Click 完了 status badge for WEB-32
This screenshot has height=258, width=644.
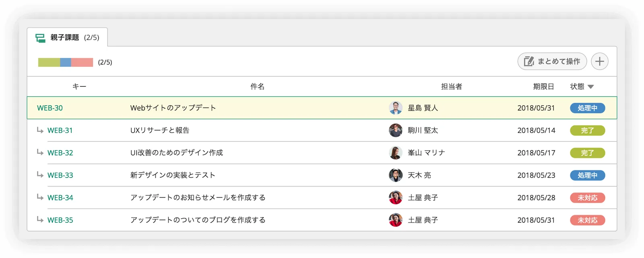[x=587, y=153]
